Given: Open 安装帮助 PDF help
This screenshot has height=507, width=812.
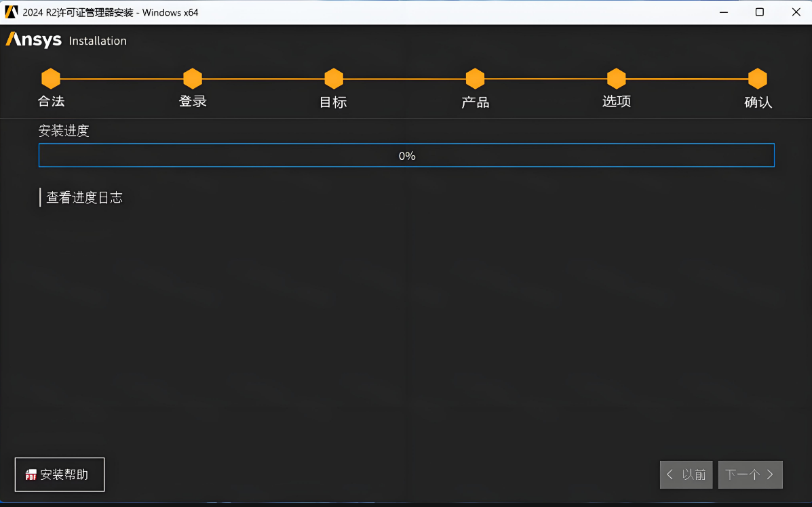Looking at the screenshot, I should click(x=60, y=474).
